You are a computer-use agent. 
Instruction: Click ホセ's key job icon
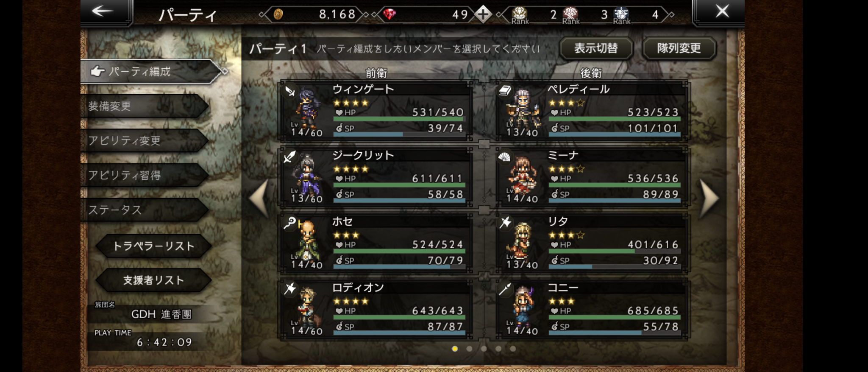tap(290, 223)
